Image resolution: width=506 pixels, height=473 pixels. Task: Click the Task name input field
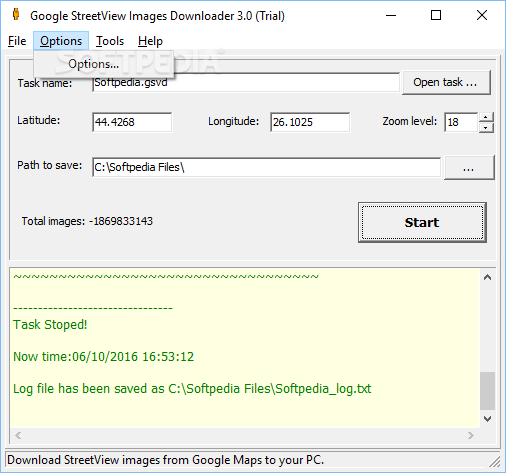click(x=246, y=83)
